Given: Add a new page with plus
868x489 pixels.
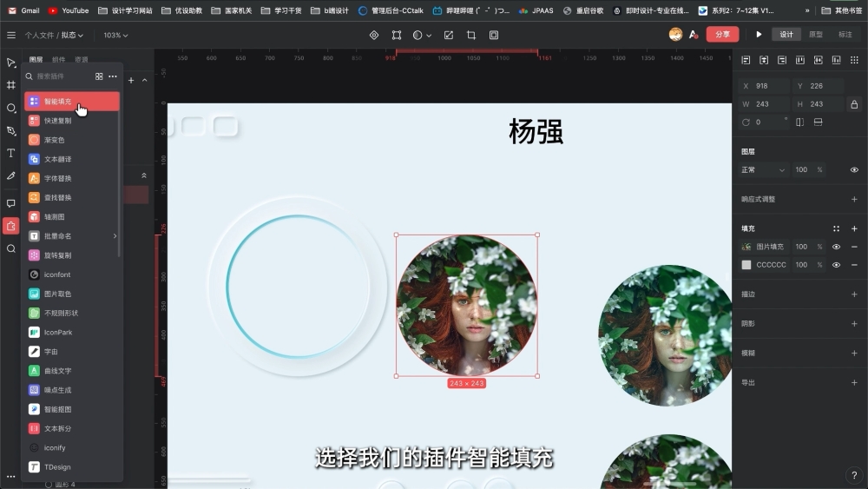Looking at the screenshot, I should coord(131,80).
